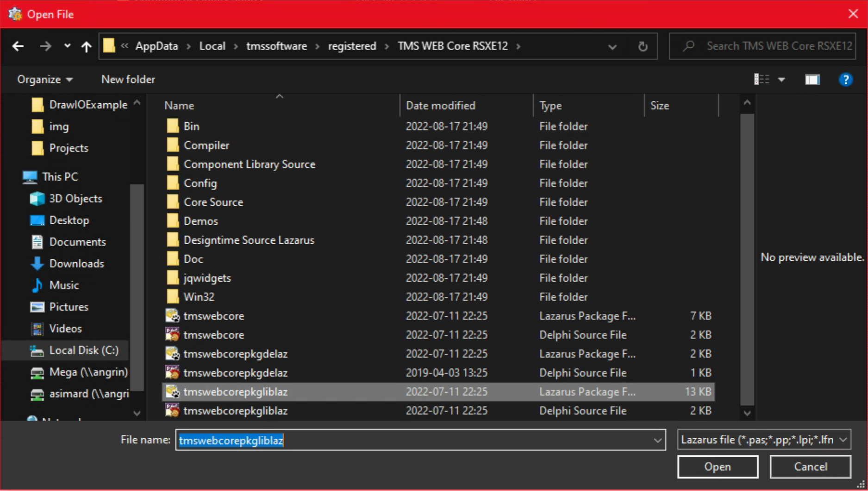The height and width of the screenshot is (491, 868).
Task: Open Mega network drive
Action: tap(79, 372)
